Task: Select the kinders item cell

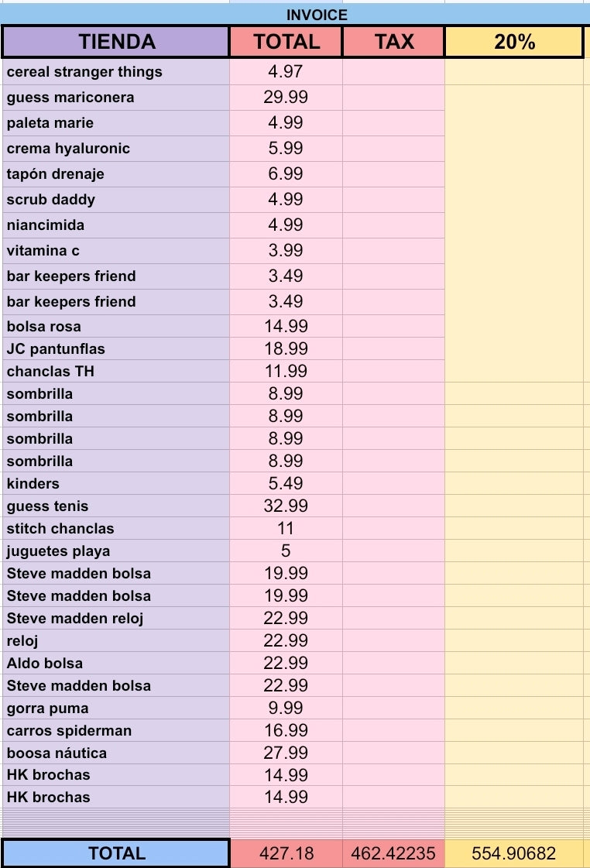Action: (x=116, y=483)
